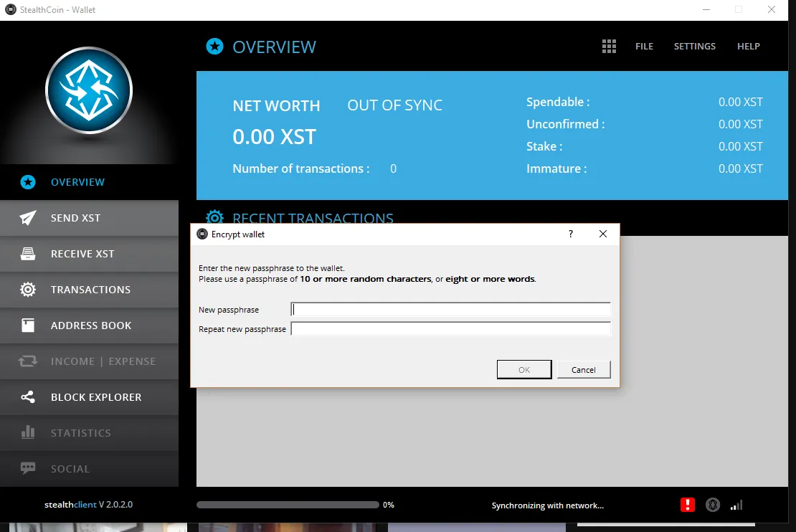Click the Overview header star icon
This screenshot has height=532, width=796.
click(214, 46)
